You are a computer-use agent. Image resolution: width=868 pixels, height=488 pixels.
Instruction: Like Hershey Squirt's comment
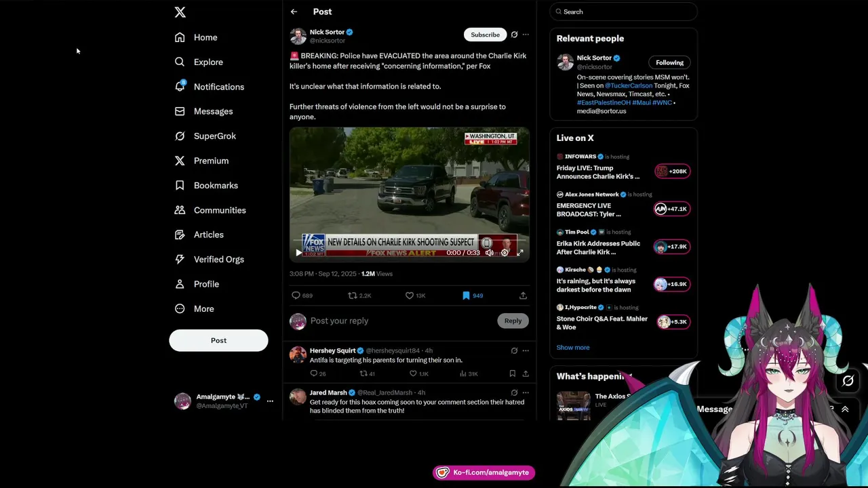point(413,373)
